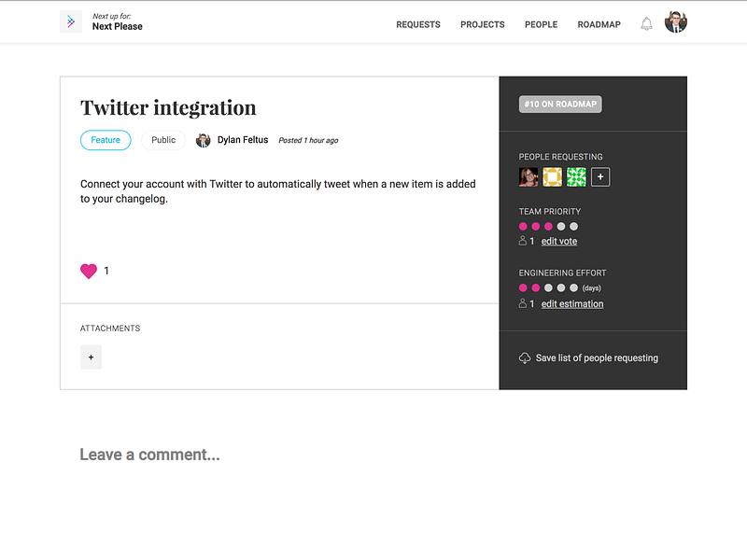Click the ENGINEERING EFFORT heading
747x560 pixels.
pyautogui.click(x=563, y=273)
